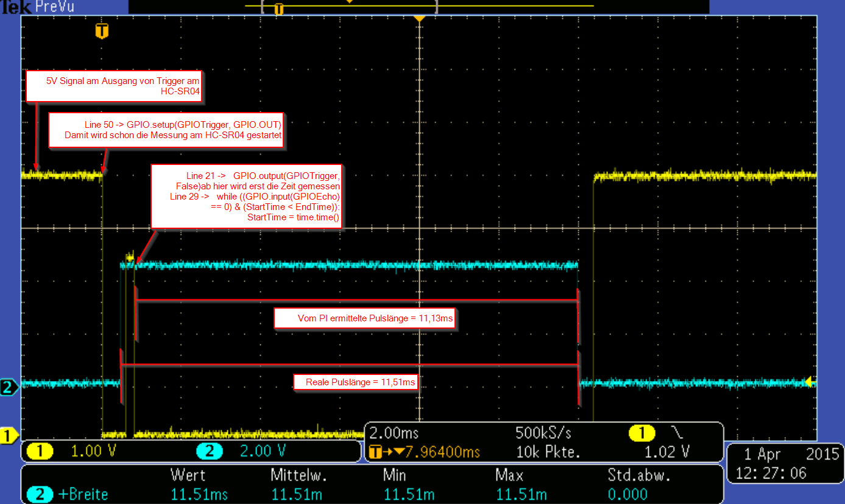Image resolution: width=845 pixels, height=504 pixels.
Task: Click the falling edge trigger slope icon
Action: tap(677, 433)
